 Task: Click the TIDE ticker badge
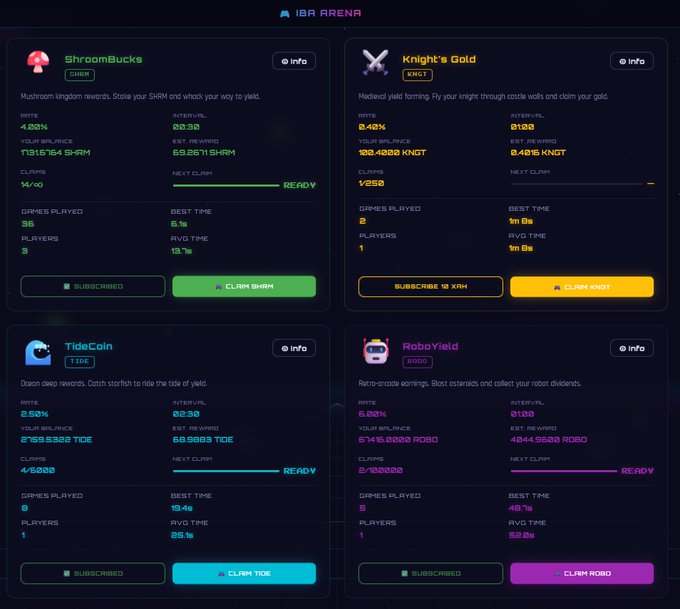(80, 361)
